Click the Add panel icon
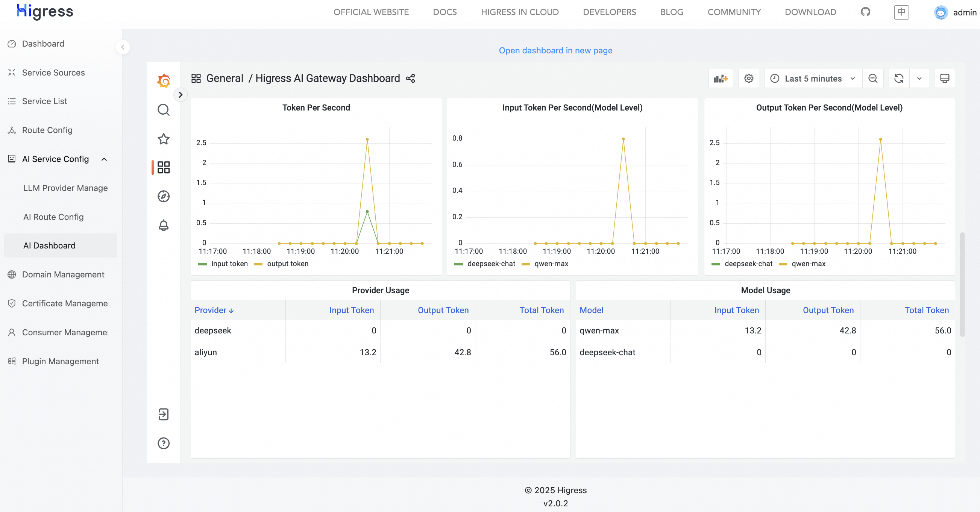The image size is (980, 512). (x=720, y=78)
